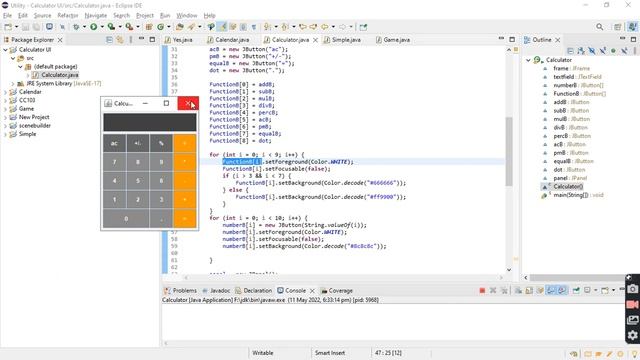This screenshot has height=360, width=640.
Task: Click the Open Type icon in the toolbar
Action: (x=180, y=27)
